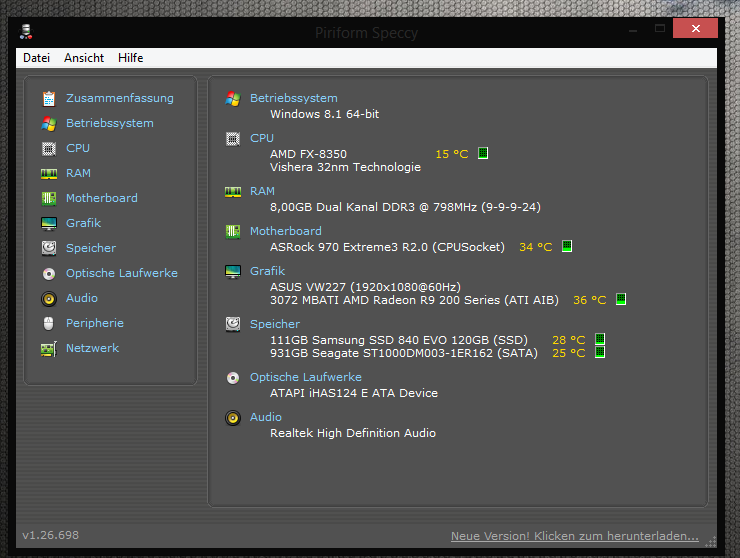Click the Speicher heading link in summary
The height and width of the screenshot is (558, 740).
tap(275, 324)
